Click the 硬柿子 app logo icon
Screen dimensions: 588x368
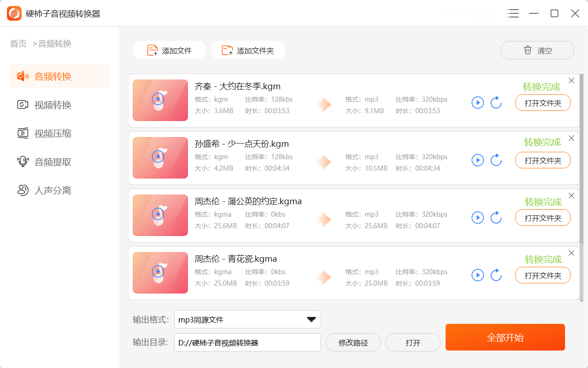pos(14,13)
